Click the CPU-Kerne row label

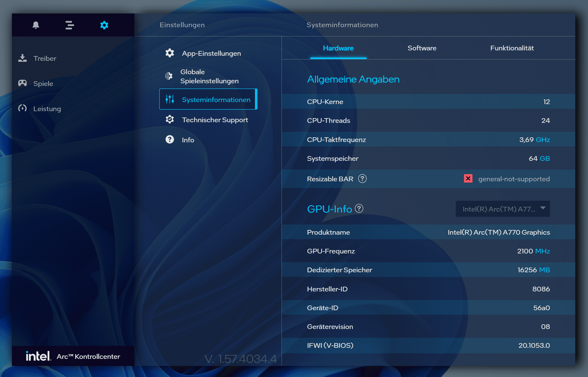pyautogui.click(x=325, y=102)
